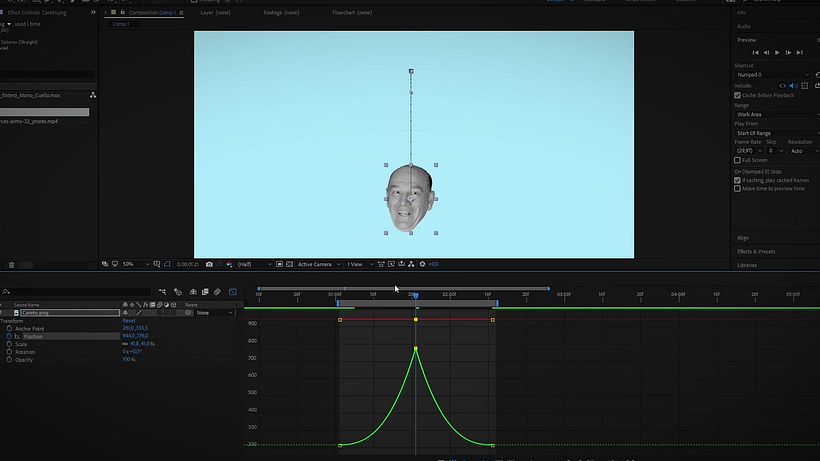Open the Range Work Area dropdown
This screenshot has height=461, width=820.
pos(777,114)
